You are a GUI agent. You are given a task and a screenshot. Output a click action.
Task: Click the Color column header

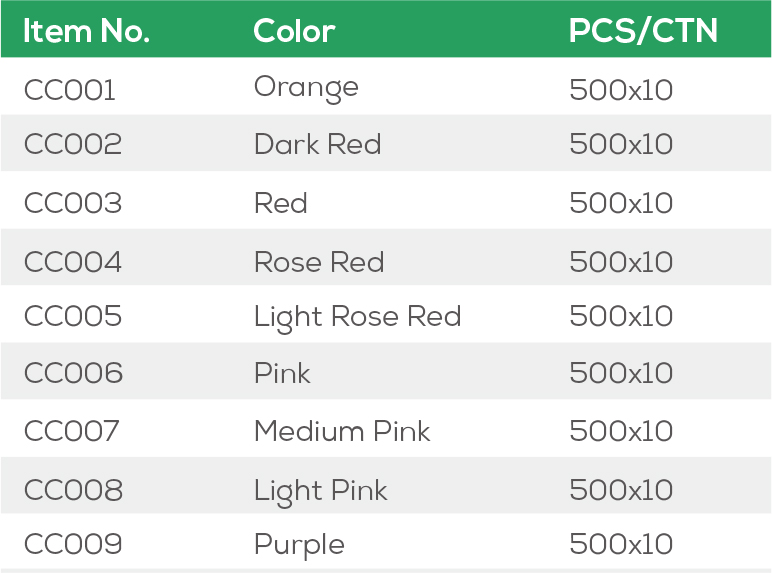tap(294, 31)
